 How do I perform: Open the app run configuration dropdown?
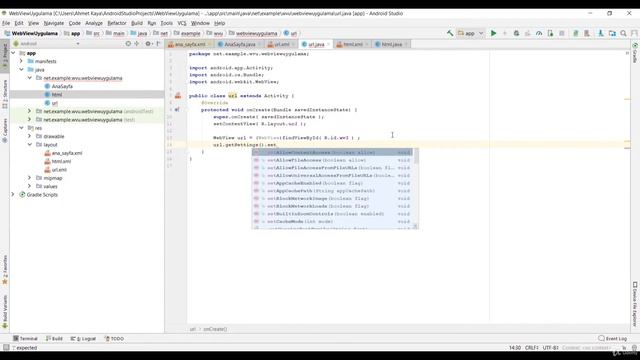pyautogui.click(x=470, y=33)
